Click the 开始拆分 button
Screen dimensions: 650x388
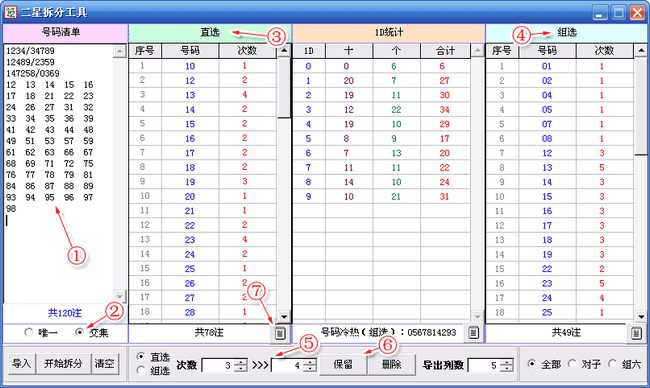point(63,364)
